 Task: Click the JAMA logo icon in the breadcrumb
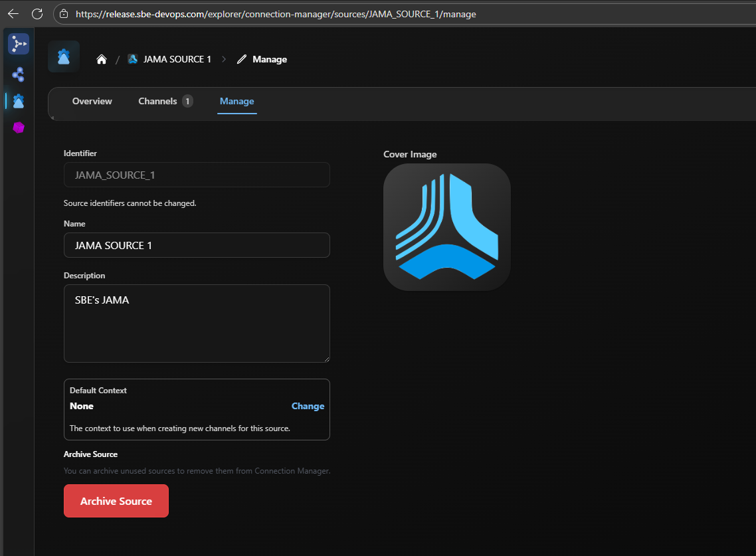coord(133,59)
